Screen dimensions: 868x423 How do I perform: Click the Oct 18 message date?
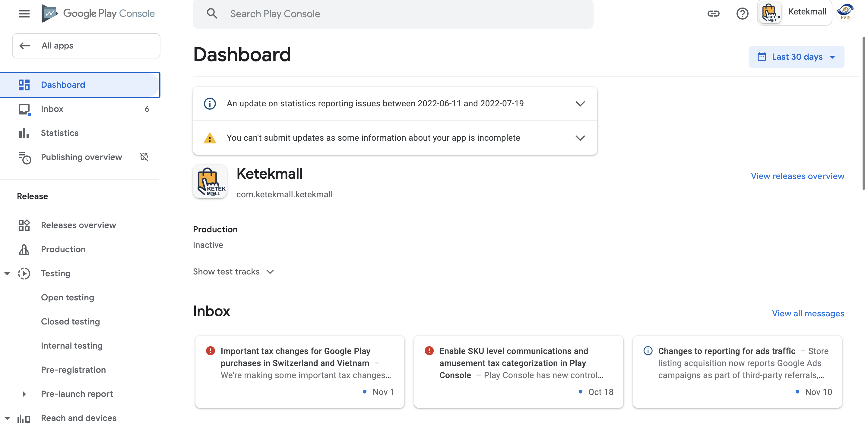pos(600,392)
